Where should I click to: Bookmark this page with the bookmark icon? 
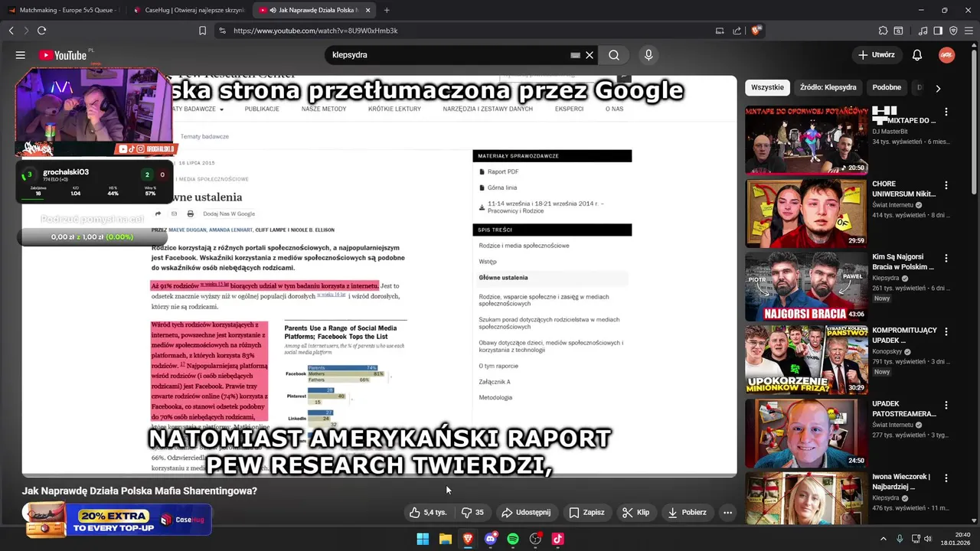202,31
